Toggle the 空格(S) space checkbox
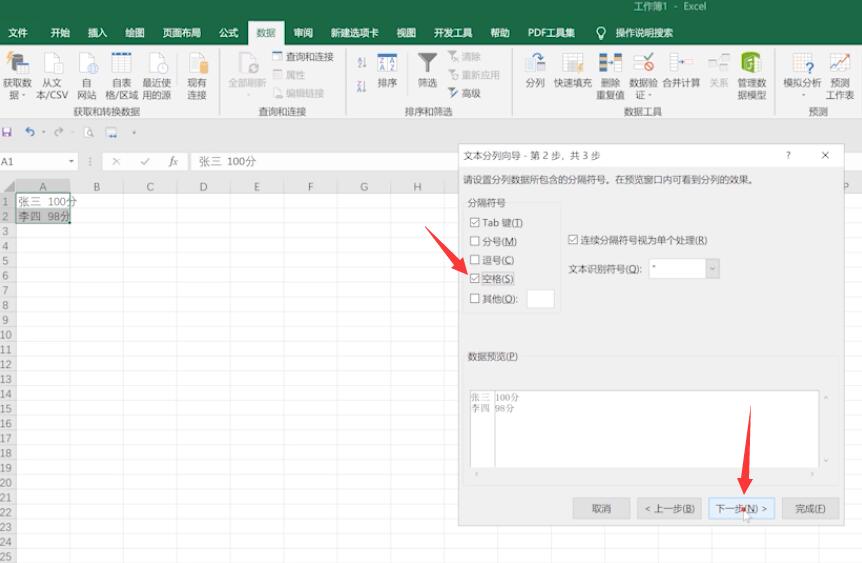 pyautogui.click(x=475, y=279)
